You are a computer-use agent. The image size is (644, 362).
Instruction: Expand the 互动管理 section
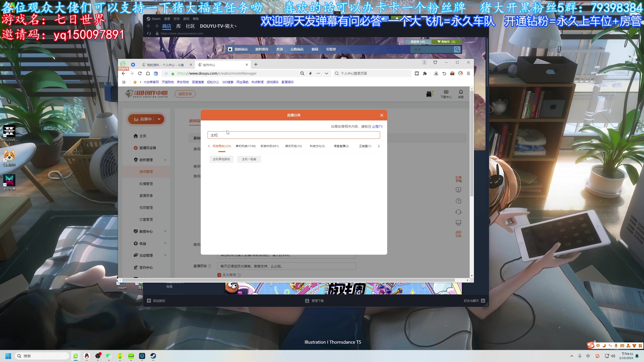[x=165, y=255]
